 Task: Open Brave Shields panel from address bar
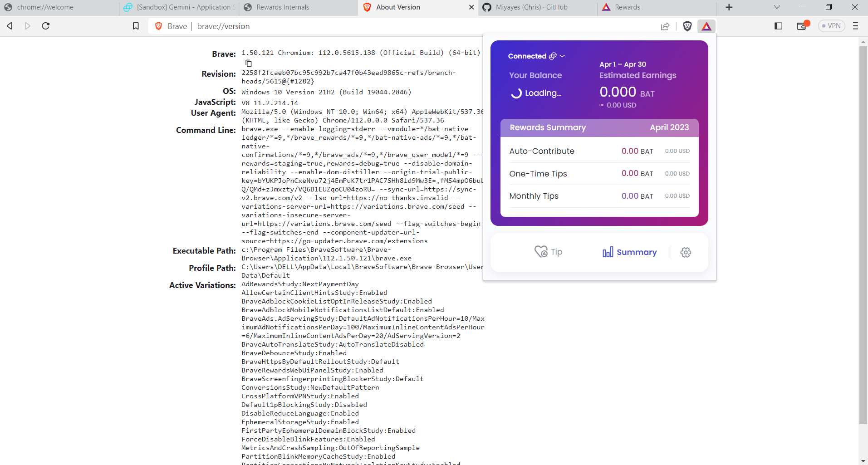coord(687,26)
